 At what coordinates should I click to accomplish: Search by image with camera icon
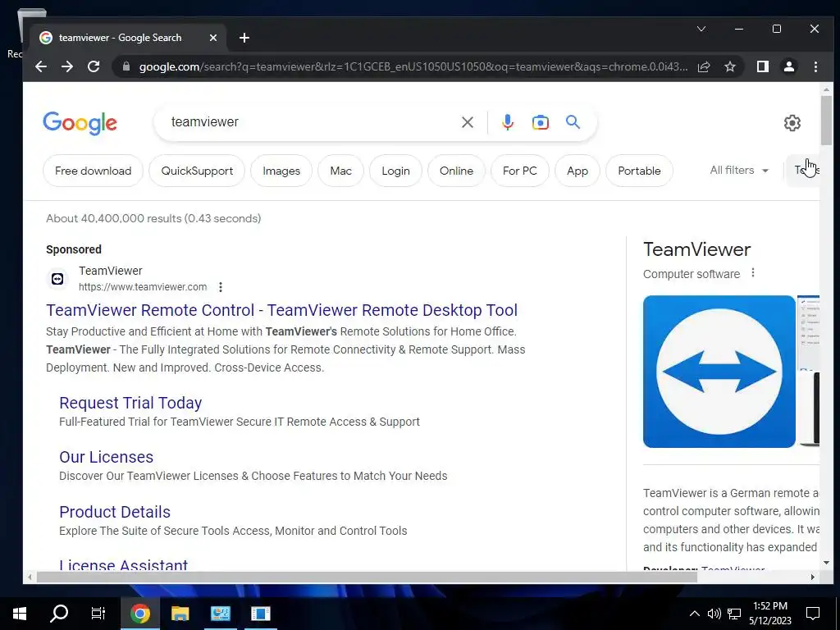click(540, 123)
